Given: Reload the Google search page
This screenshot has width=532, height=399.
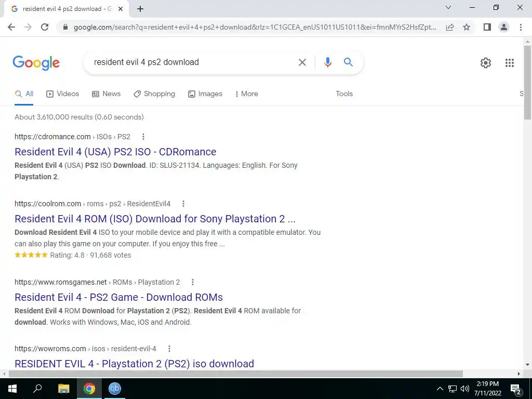Looking at the screenshot, I should pos(45,27).
